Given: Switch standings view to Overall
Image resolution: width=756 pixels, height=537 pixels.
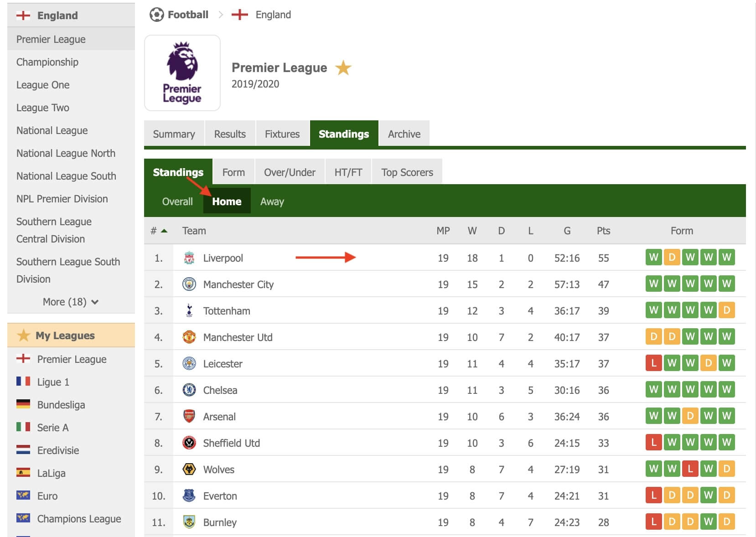Looking at the screenshot, I should pos(177,201).
